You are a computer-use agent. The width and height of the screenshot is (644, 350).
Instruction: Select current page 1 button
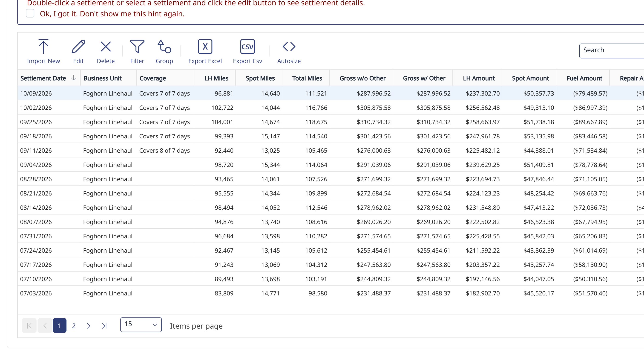tap(60, 325)
